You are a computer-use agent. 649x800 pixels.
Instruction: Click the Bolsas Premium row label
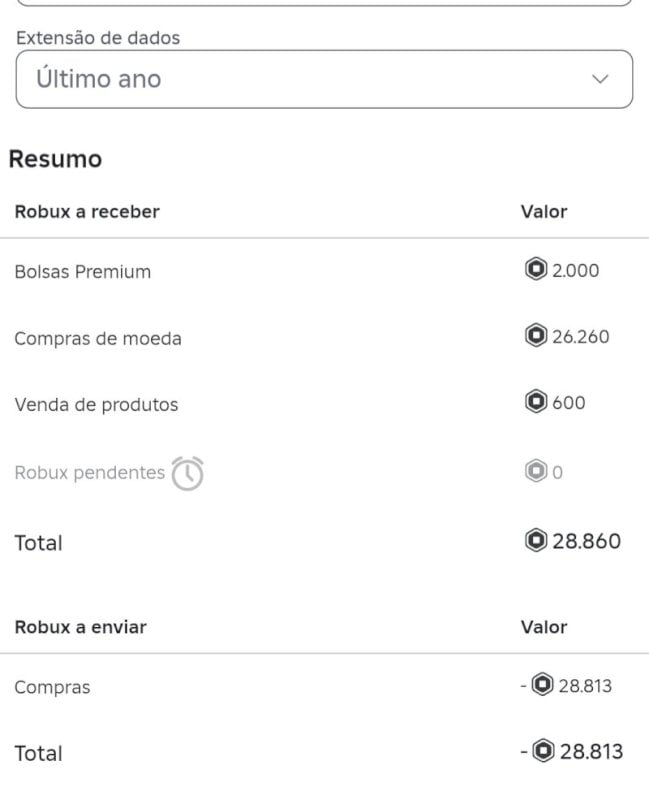(83, 271)
